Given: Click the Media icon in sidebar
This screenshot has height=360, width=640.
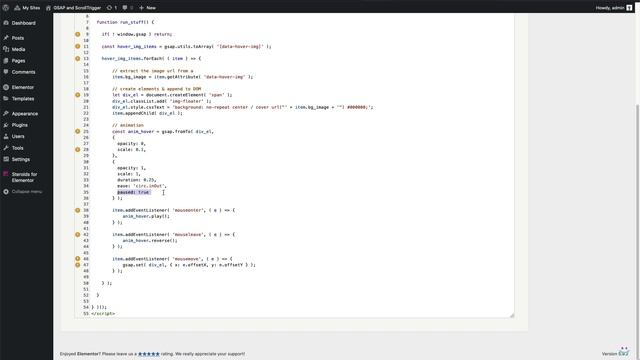Looking at the screenshot, I should pyautogui.click(x=6, y=49).
